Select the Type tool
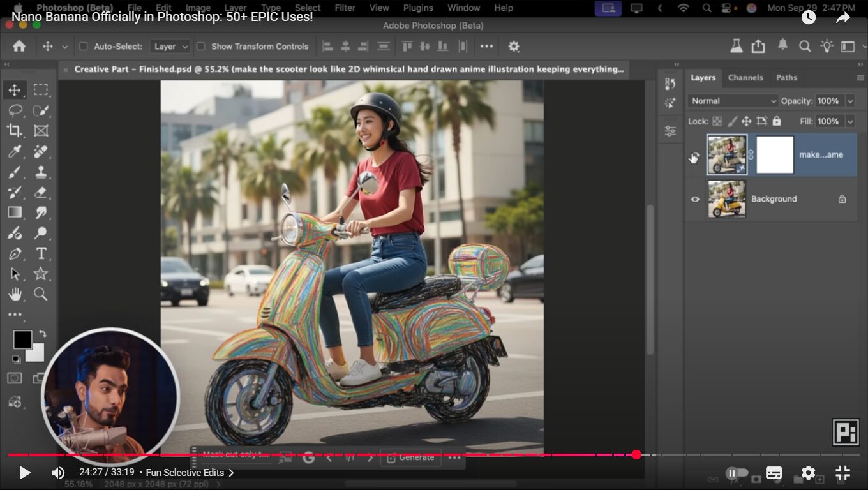Screen dimensions: 868x490 (41, 253)
